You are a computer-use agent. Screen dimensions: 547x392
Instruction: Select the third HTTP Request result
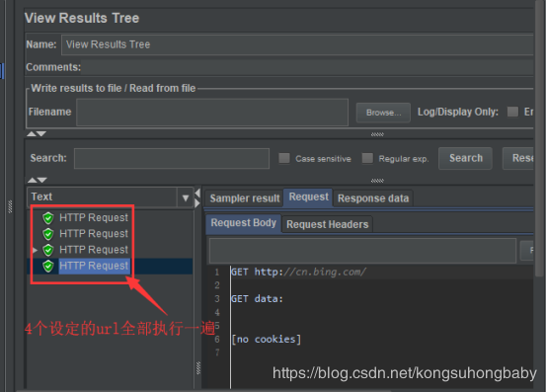94,250
